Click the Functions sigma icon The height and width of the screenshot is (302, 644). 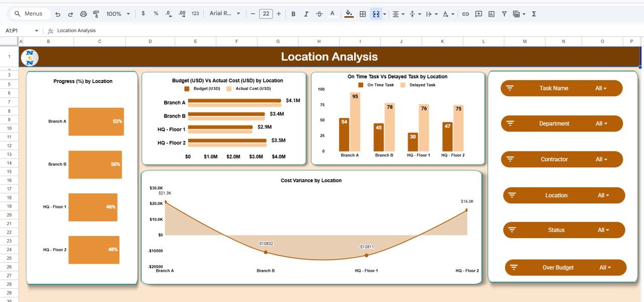click(533, 14)
